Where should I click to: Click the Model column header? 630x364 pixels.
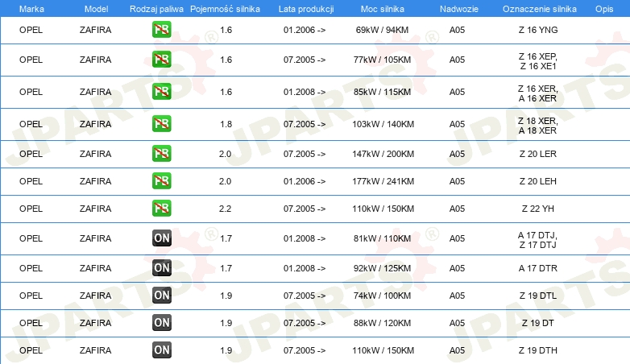96,9
